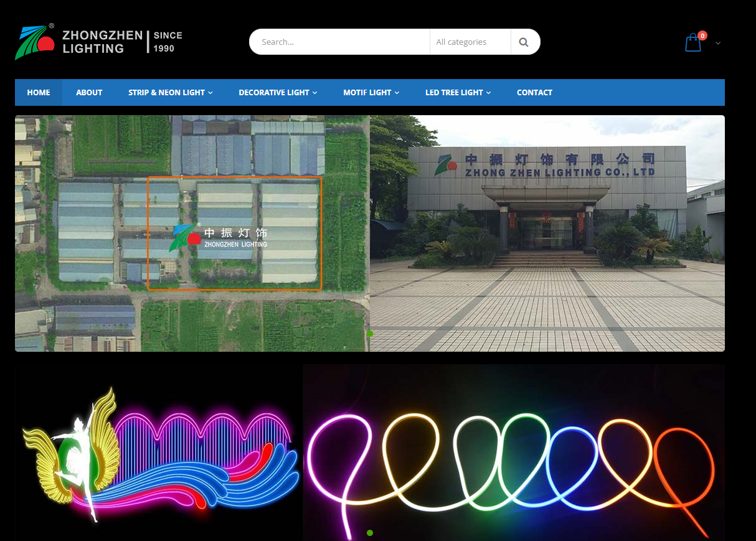
Task: Go to the Home menu item
Action: coord(39,92)
